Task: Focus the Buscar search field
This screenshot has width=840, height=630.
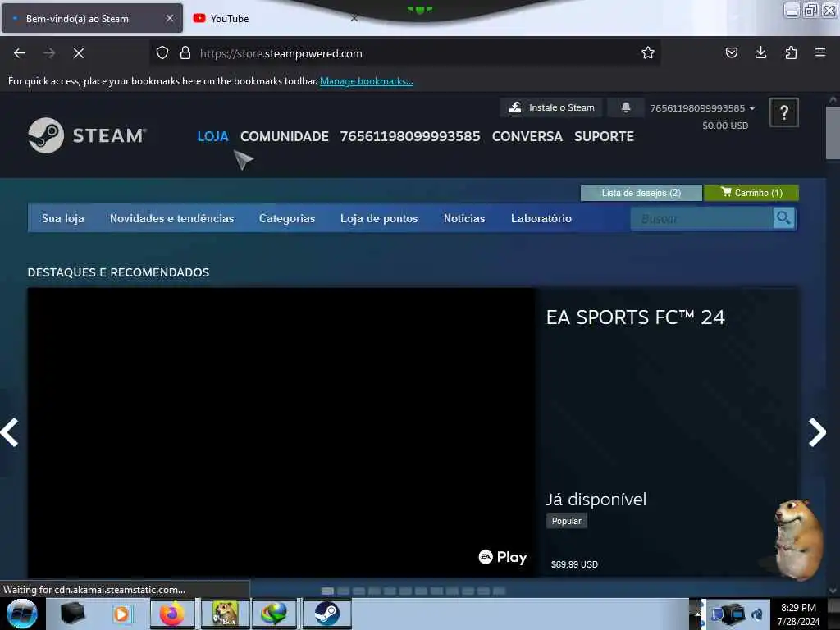Action: coord(702,218)
